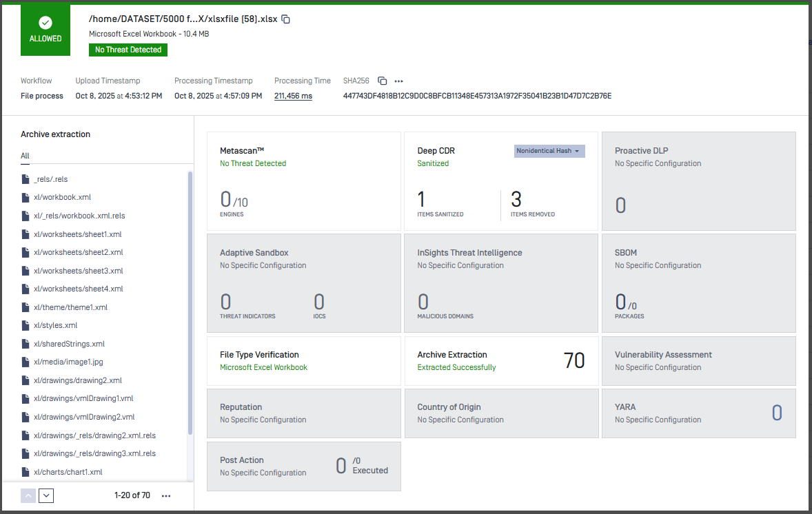Click file icon beside xl/media/image1.jpg

tap(26, 362)
